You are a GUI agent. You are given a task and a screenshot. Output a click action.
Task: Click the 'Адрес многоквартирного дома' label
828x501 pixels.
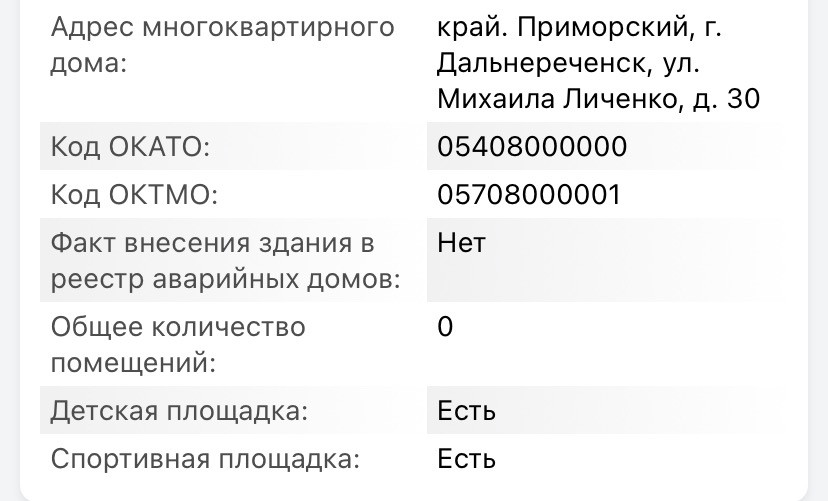(222, 27)
